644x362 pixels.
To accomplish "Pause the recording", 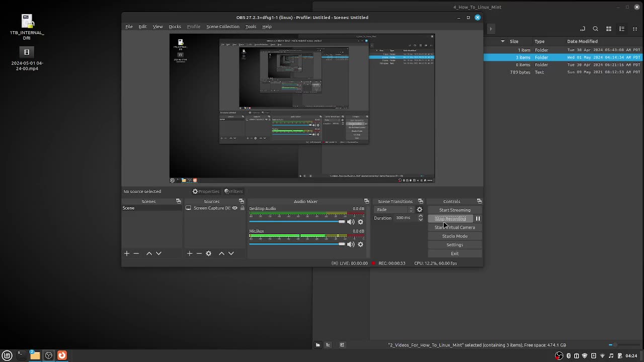I will (x=478, y=219).
